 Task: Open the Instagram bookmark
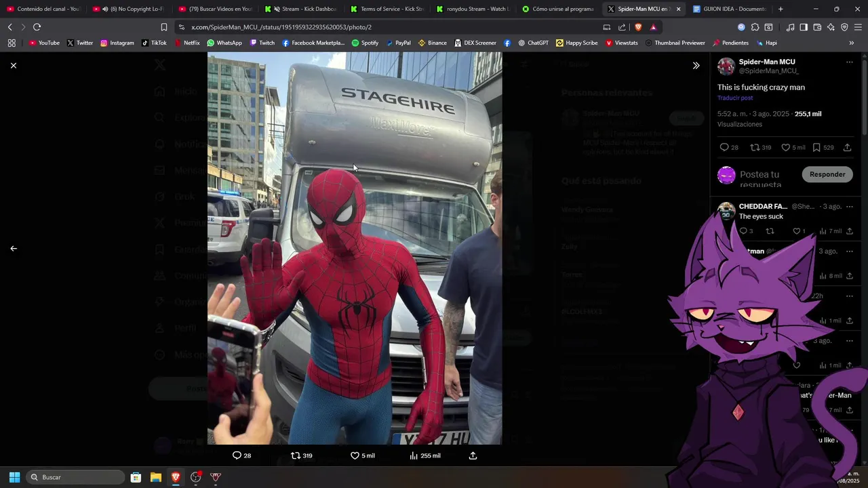coord(117,43)
